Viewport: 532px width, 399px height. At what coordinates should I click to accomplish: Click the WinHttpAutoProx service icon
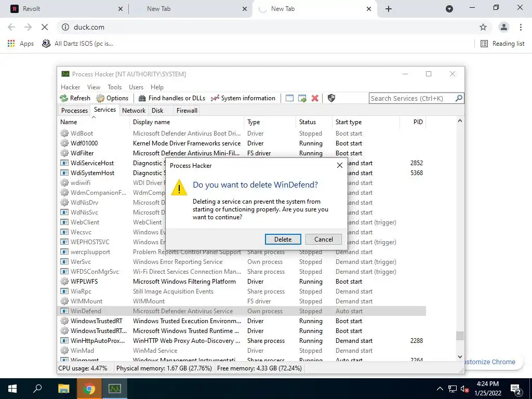coord(64,341)
